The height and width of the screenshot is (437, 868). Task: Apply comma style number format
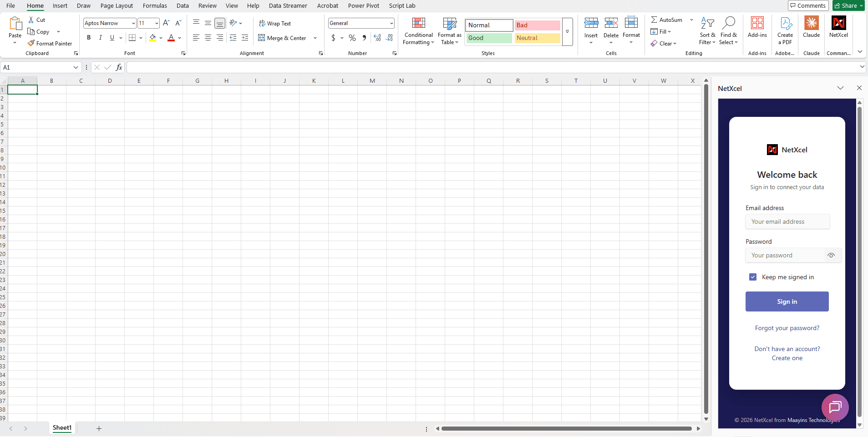[364, 38]
